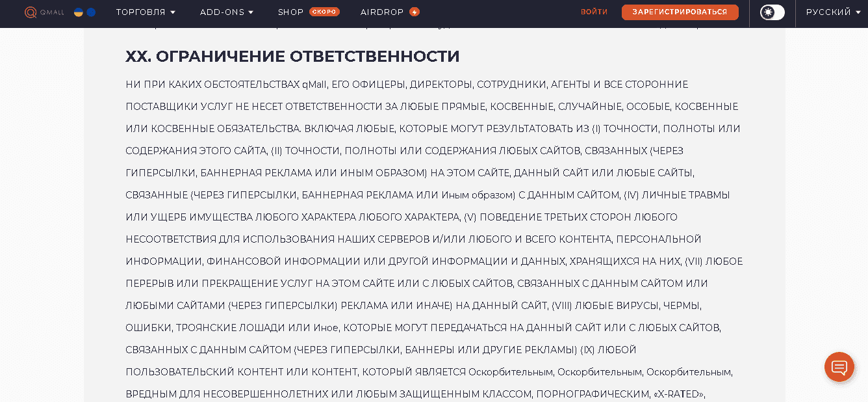Open the AIRDROP page from the navigation
This screenshot has width=868, height=402.
383,12
